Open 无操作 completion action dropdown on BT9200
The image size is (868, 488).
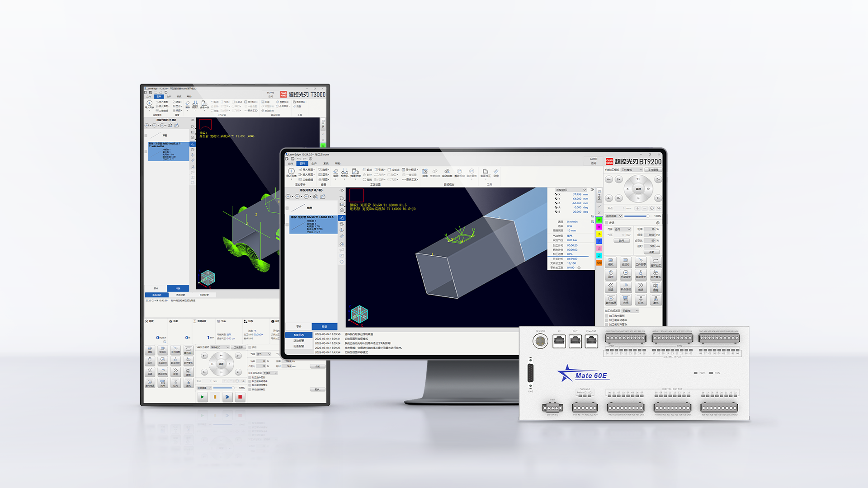coord(630,311)
